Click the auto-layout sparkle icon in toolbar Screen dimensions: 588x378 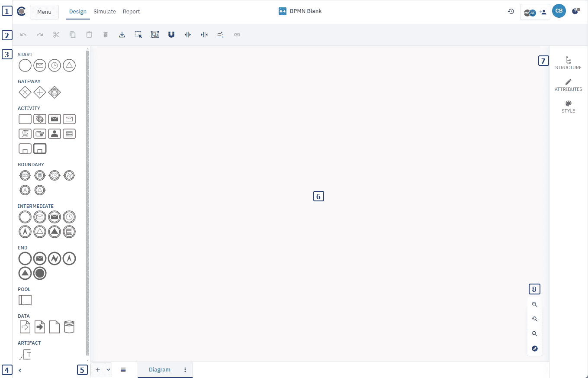coord(221,35)
